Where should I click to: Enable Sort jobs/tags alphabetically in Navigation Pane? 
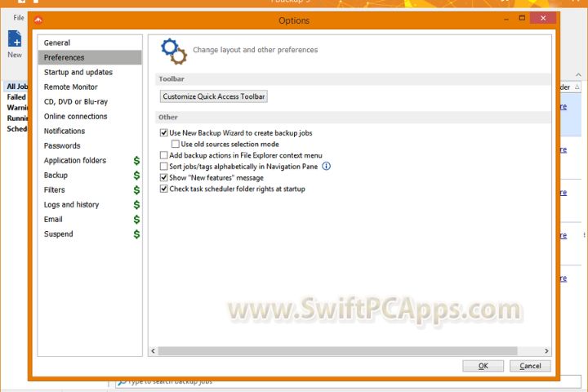coord(164,166)
